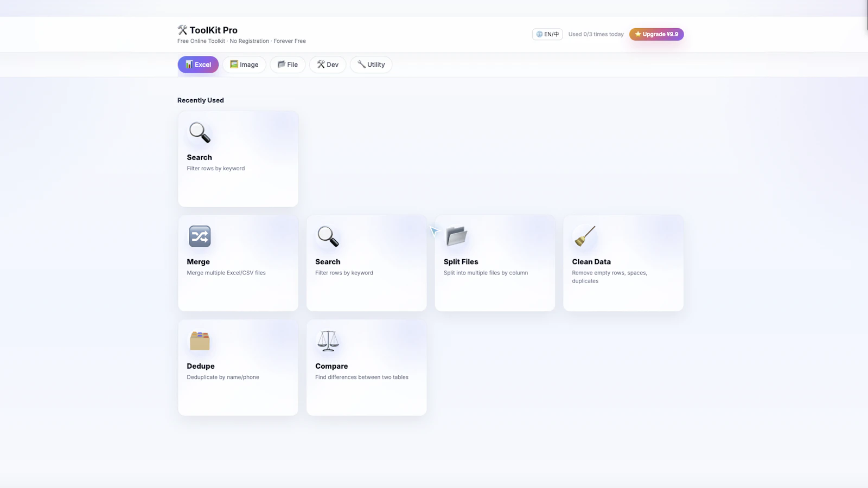Click the Recently Used heading
The width and height of the screenshot is (868, 488).
(x=200, y=100)
